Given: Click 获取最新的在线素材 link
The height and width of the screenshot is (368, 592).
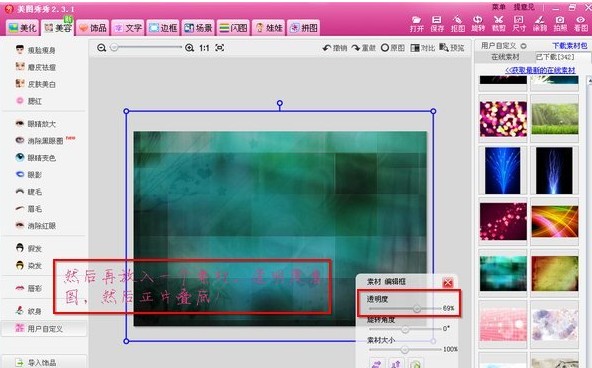Looking at the screenshot, I should tap(540, 70).
